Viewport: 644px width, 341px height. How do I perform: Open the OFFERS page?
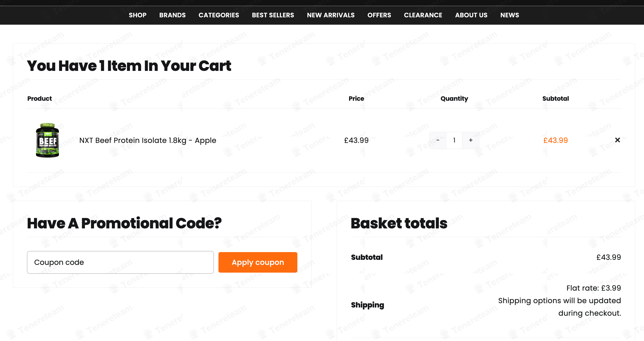(x=379, y=15)
